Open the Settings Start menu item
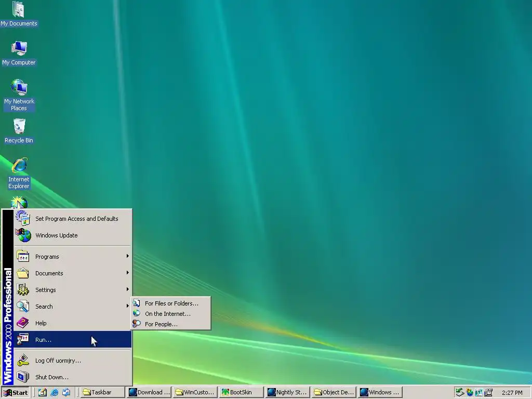 pos(73,290)
